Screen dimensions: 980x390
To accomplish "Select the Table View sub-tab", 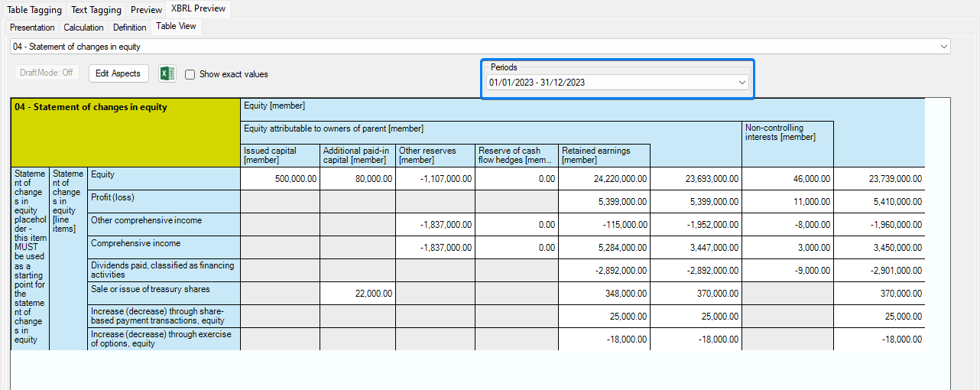I will tap(176, 26).
